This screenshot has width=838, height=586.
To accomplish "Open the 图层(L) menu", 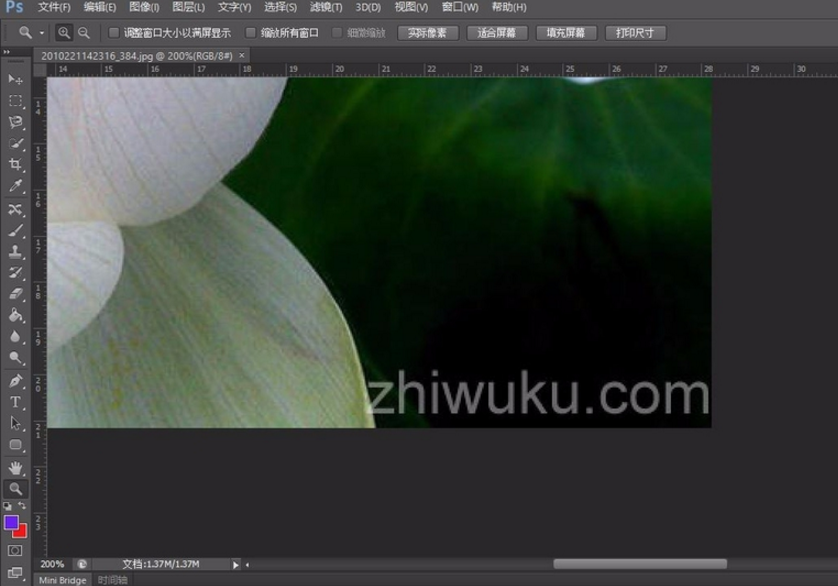I will [189, 7].
